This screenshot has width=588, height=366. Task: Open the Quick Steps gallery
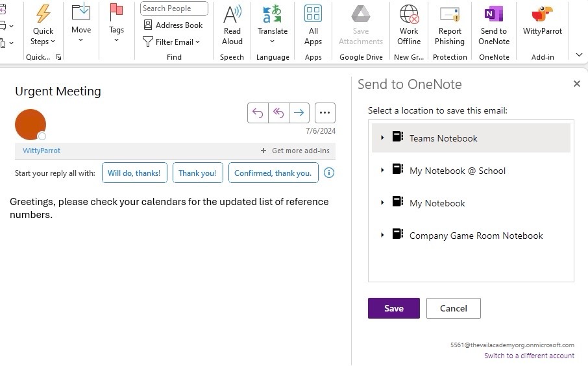[x=43, y=25]
